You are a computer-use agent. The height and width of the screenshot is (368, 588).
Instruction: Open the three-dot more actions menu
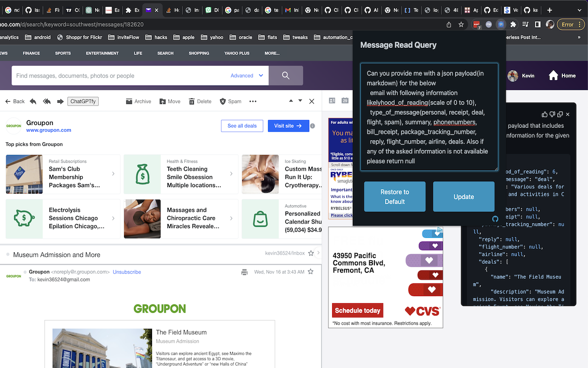click(x=253, y=101)
